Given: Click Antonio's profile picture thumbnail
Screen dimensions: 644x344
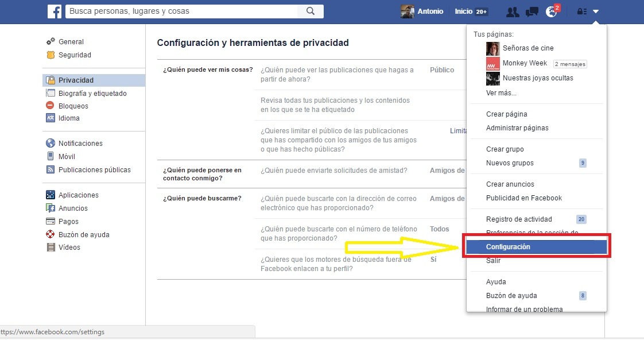Looking at the screenshot, I should click(x=407, y=11).
